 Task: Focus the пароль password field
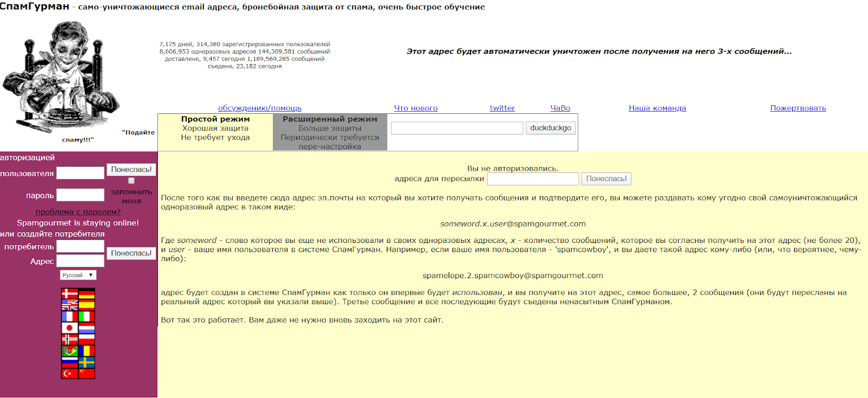point(80,195)
